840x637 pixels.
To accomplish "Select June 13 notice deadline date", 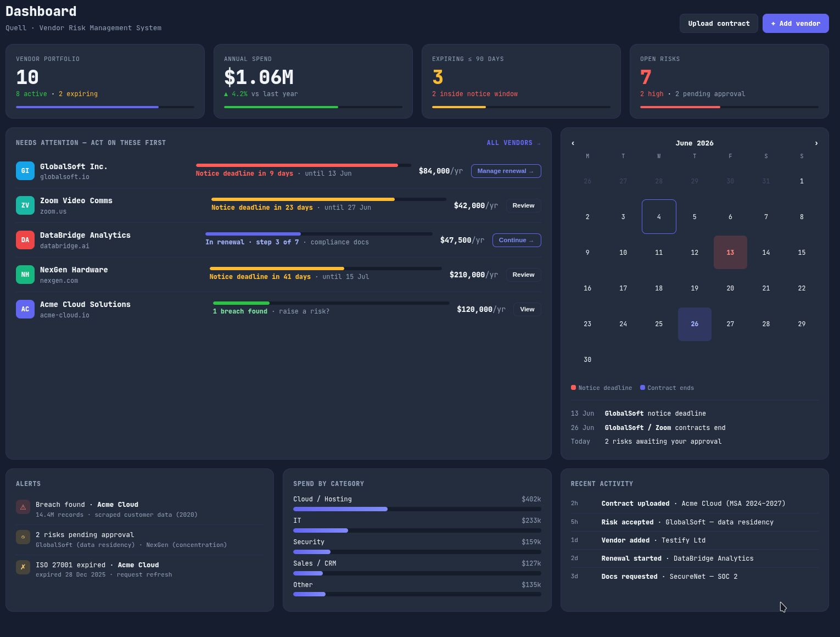I will tap(730, 252).
